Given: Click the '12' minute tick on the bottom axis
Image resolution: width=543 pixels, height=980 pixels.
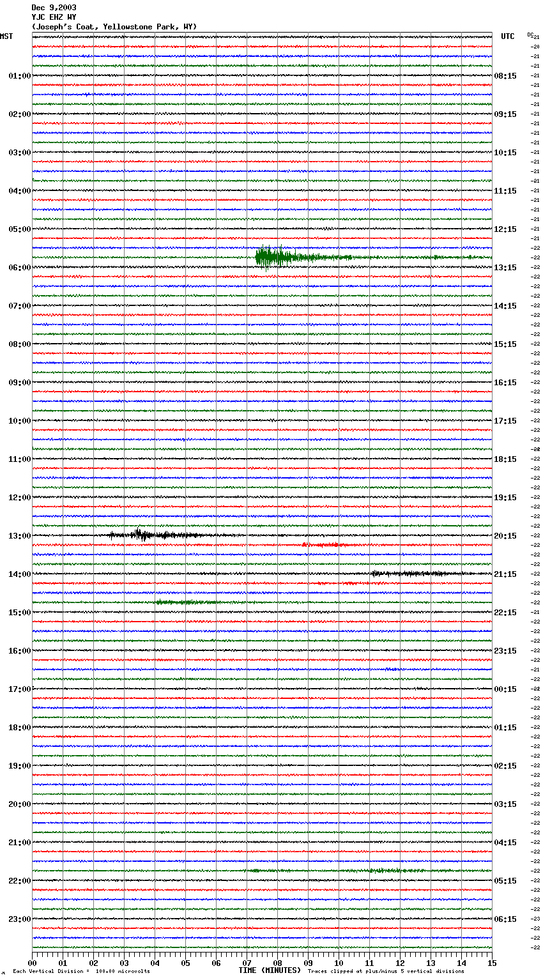Looking at the screenshot, I should 400,963.
